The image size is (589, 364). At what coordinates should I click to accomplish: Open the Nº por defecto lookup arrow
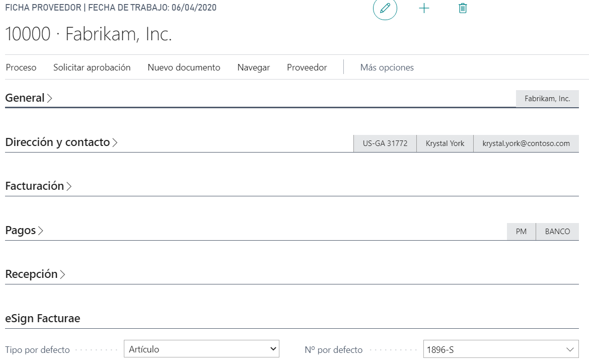570,349
